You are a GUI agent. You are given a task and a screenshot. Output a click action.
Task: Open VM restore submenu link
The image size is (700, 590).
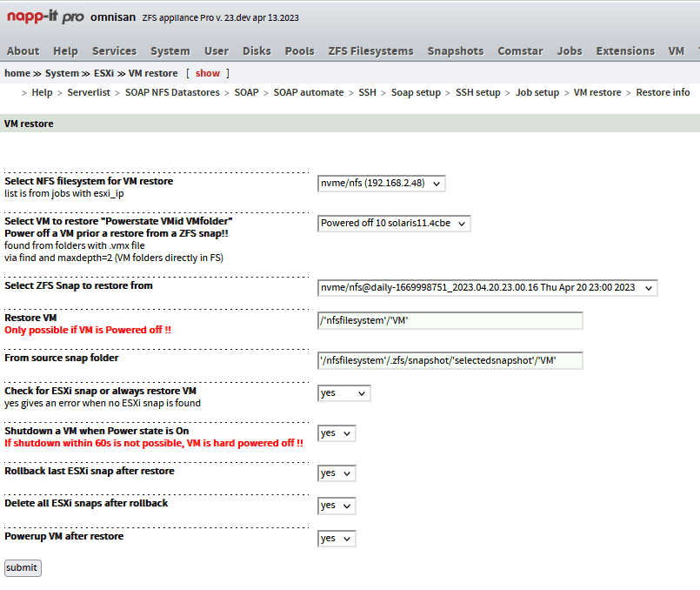(x=597, y=92)
